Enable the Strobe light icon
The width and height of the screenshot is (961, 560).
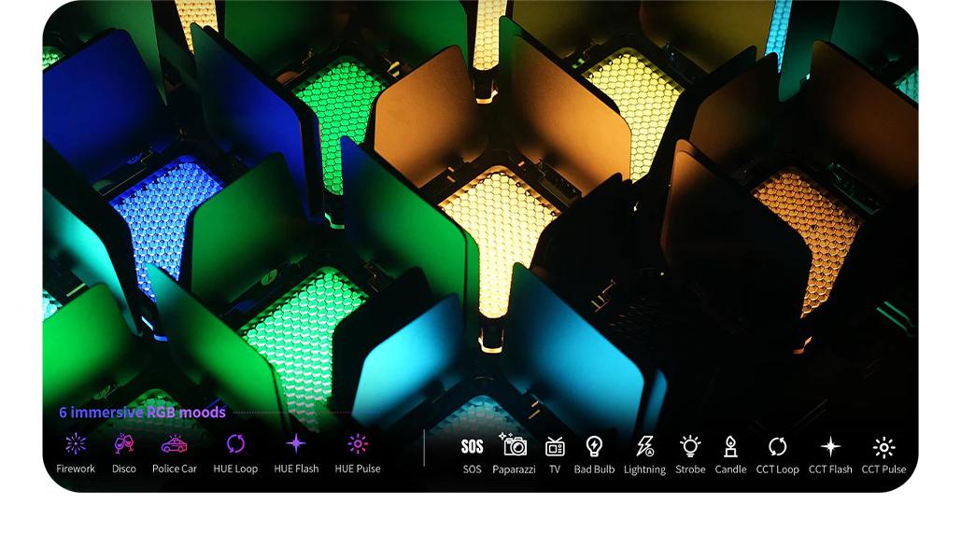(x=690, y=446)
